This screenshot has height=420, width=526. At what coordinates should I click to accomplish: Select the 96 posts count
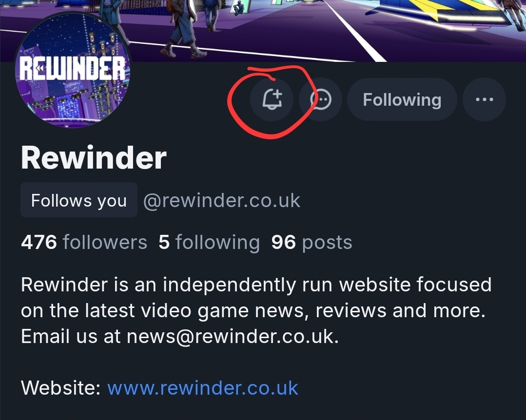[x=312, y=242]
